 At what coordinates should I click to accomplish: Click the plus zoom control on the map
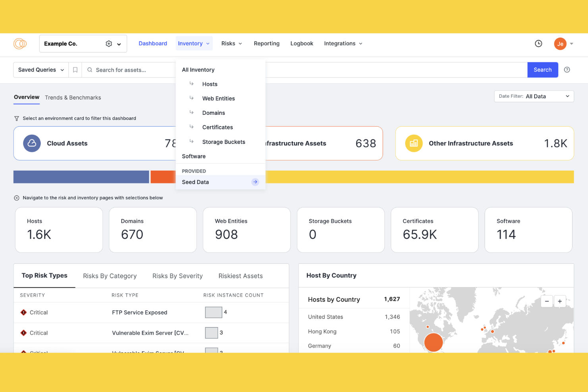tap(560, 301)
